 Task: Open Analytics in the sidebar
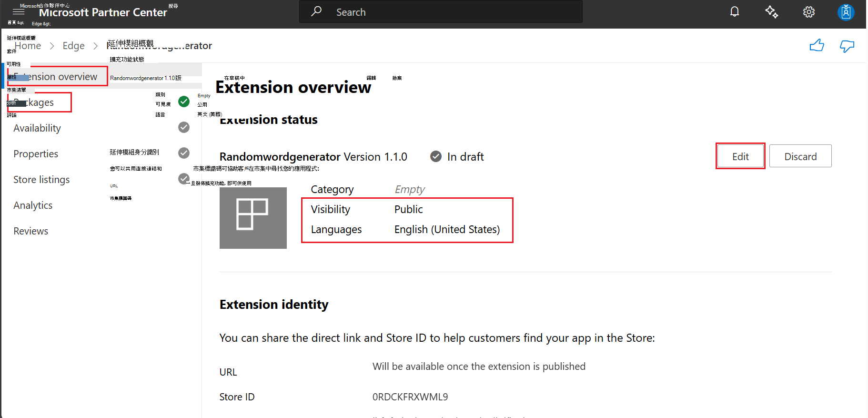33,205
